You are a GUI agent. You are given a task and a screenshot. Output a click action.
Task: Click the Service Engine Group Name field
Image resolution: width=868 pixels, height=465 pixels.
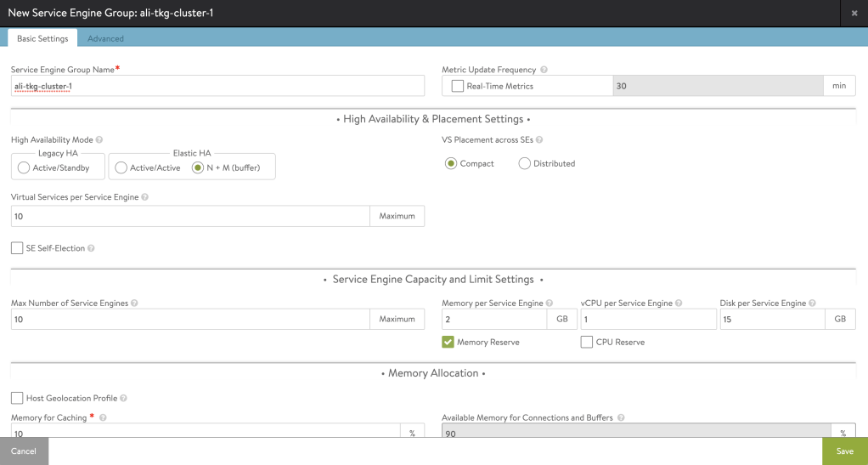point(217,86)
